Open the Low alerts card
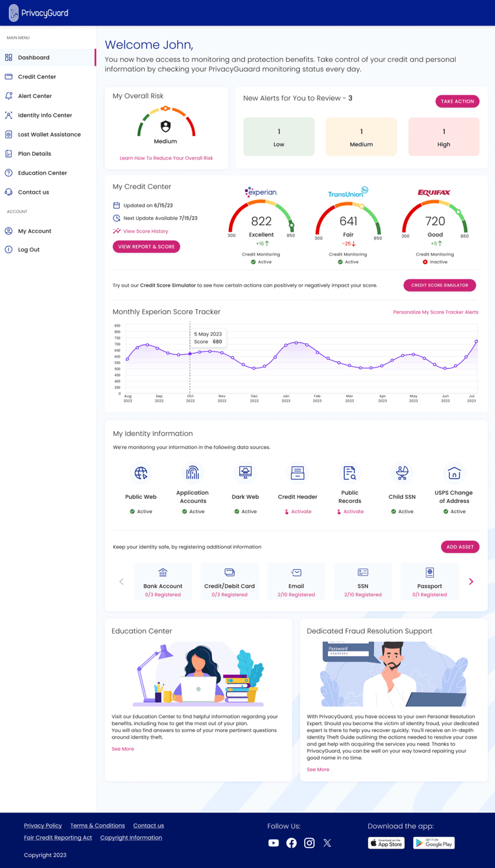495x868 pixels. [279, 137]
